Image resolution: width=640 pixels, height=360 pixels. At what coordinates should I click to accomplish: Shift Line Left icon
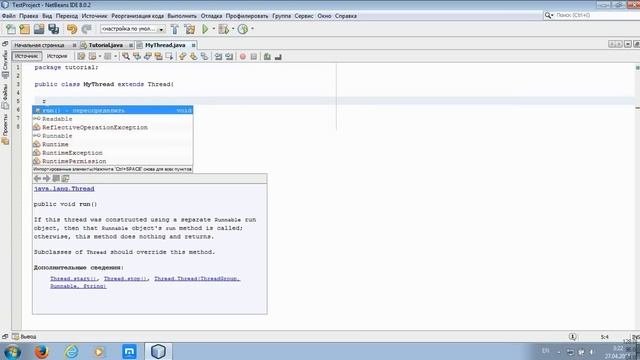click(218, 57)
